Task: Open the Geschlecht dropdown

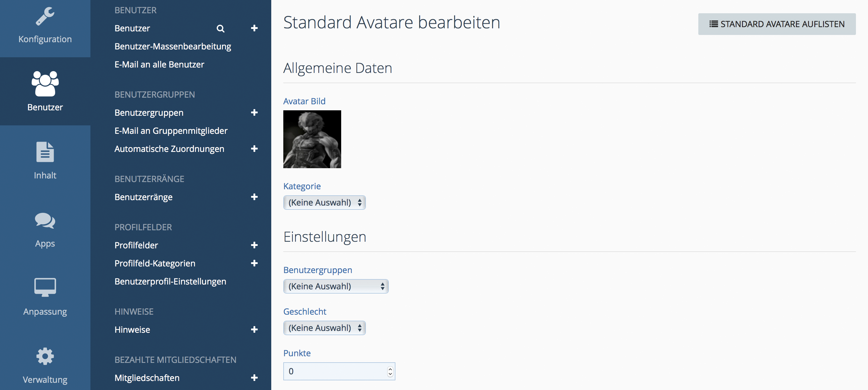Action: click(x=324, y=328)
